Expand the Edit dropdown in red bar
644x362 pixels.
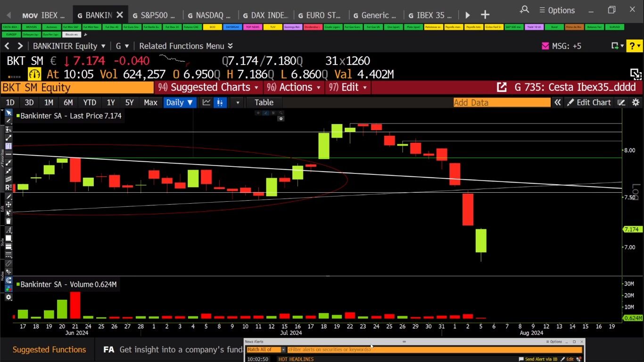point(348,87)
